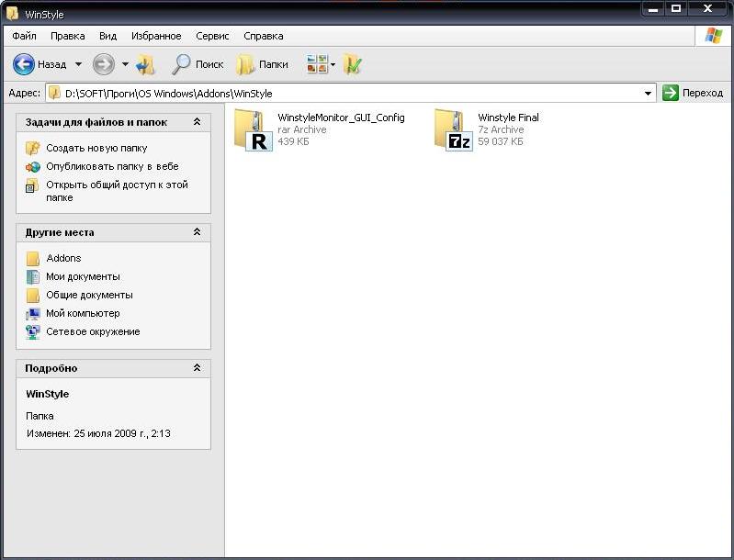Open Сетевое окружение link
The height and width of the screenshot is (560, 734).
pos(93,331)
